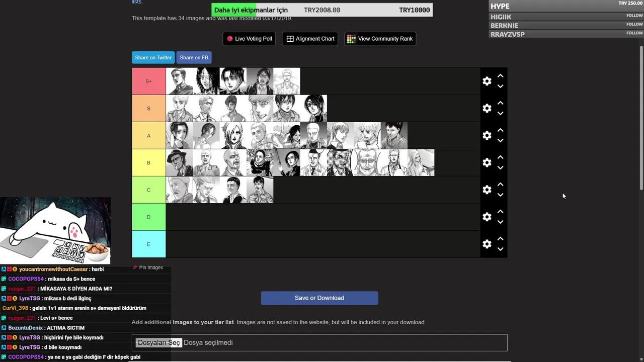This screenshot has height=362, width=644.
Task: Click the green D tier label
Action: tap(148, 217)
